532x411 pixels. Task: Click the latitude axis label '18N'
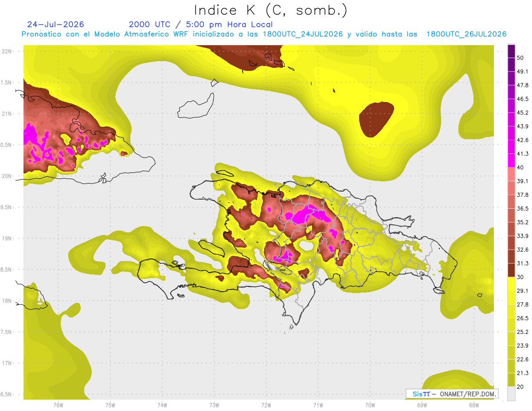pos(7,301)
